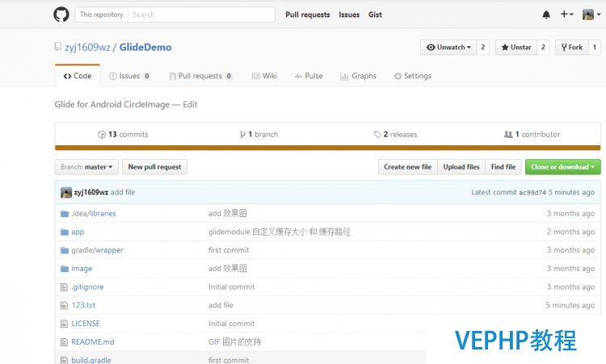606x364 pixels.
Task: View the 2 releases
Action: tap(395, 134)
